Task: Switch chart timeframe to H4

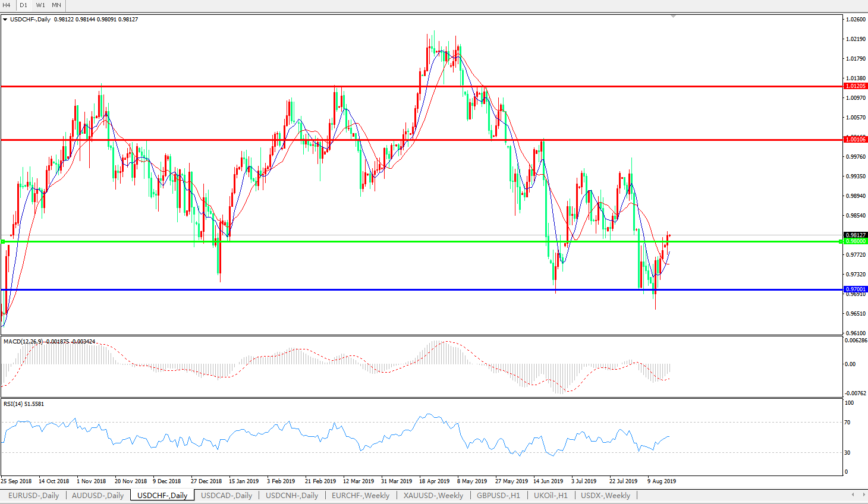Action: pyautogui.click(x=7, y=5)
